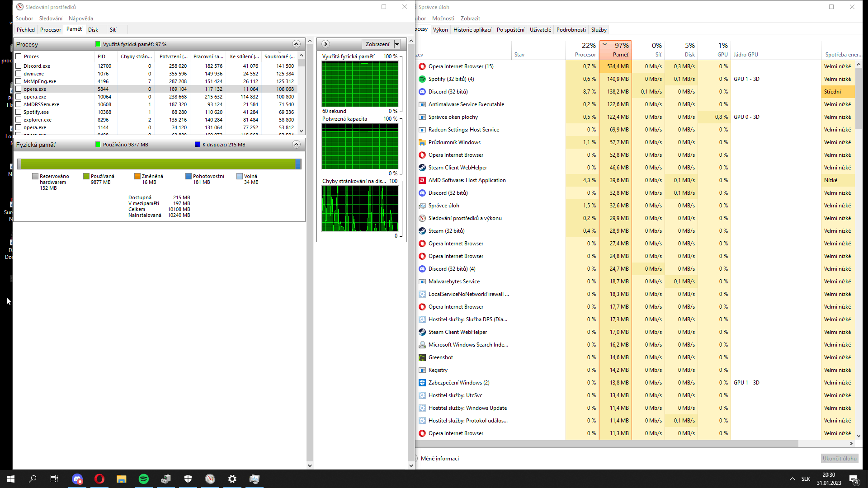Viewport: 868px width, 488px height.
Task: Collapse the Procesy section chevron
Action: (296, 44)
